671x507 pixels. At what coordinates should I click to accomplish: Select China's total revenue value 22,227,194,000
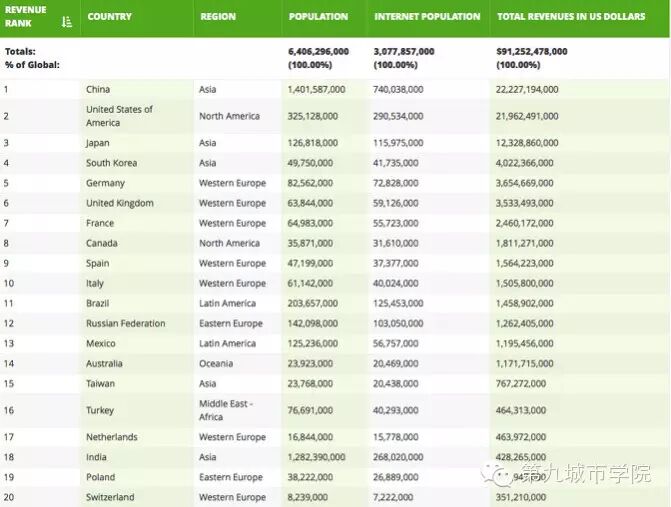click(x=527, y=90)
